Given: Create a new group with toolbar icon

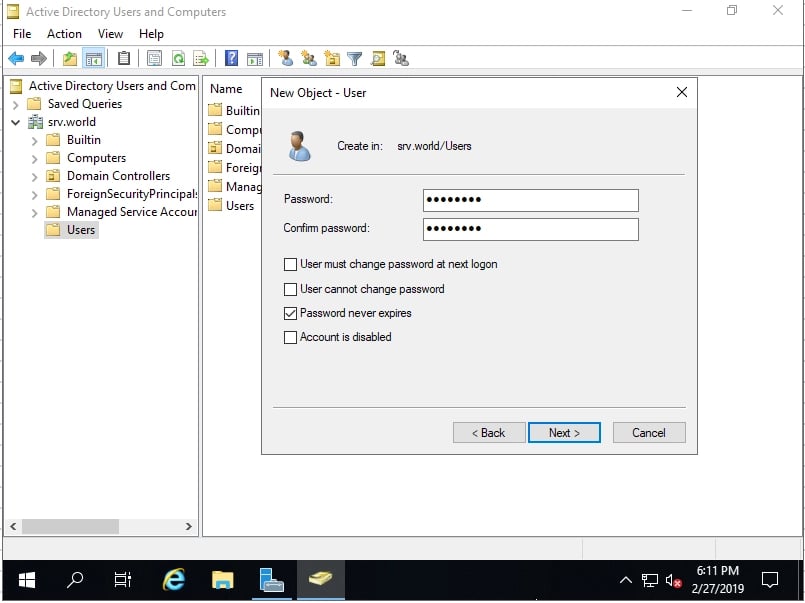Looking at the screenshot, I should (309, 59).
